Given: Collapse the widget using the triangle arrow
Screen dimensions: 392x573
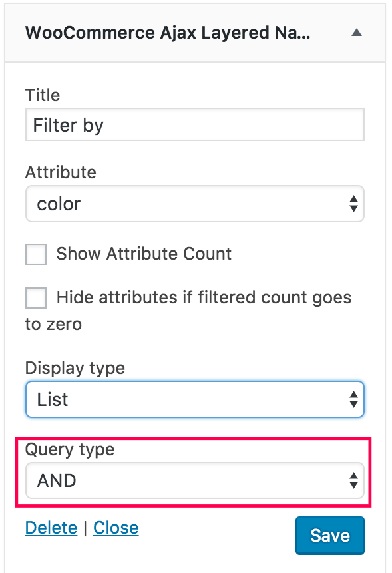Looking at the screenshot, I should pyautogui.click(x=357, y=33).
